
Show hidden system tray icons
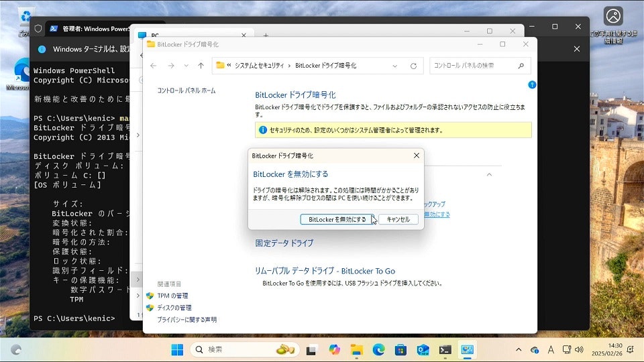(x=519, y=350)
